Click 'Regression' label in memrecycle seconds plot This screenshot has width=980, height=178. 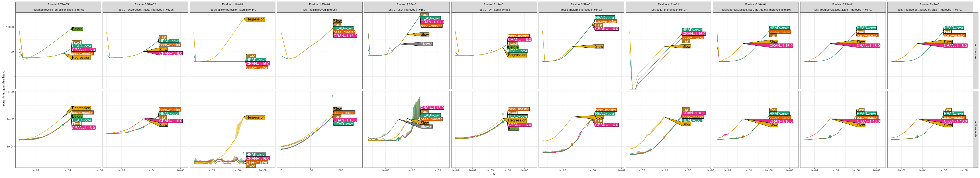tap(81, 108)
